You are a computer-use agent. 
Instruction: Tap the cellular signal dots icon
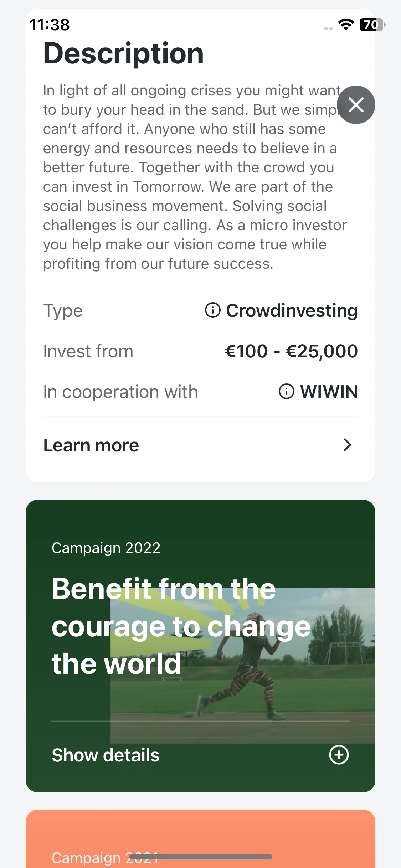[x=328, y=29]
